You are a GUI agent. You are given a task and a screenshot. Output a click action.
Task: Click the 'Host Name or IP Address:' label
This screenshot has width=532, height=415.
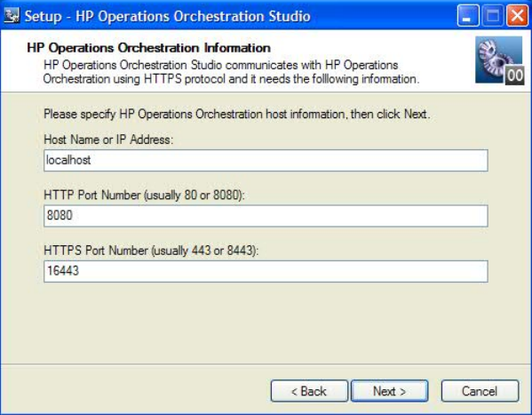(108, 140)
